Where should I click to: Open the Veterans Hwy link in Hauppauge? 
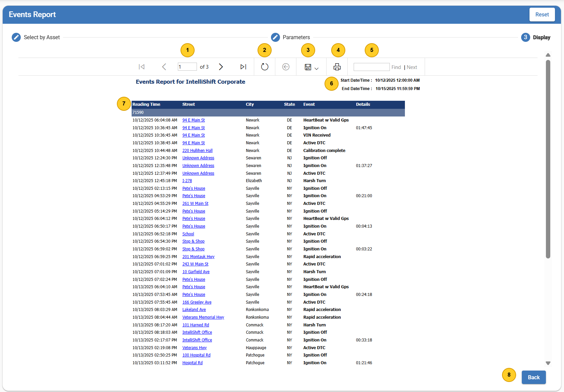[194, 348]
